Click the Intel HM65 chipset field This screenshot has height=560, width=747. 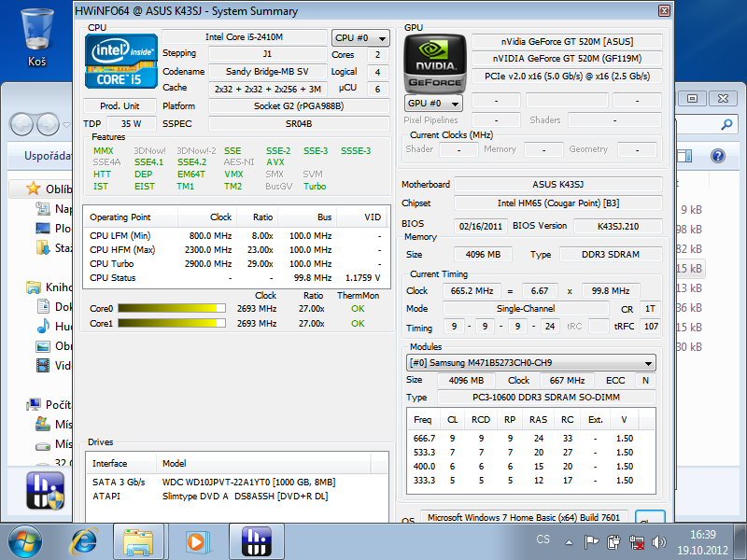click(x=558, y=203)
